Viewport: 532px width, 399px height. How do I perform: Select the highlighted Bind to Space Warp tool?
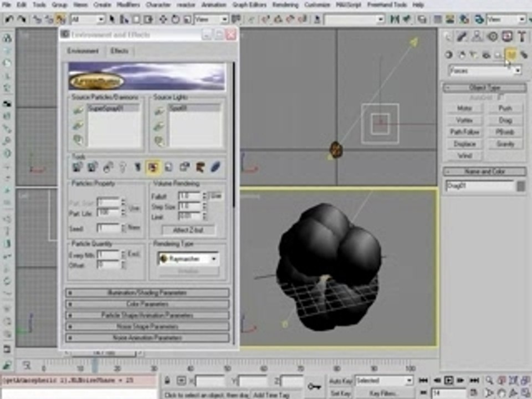(61, 19)
